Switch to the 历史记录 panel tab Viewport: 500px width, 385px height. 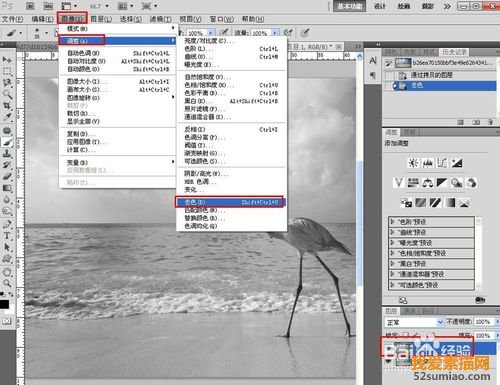point(454,52)
